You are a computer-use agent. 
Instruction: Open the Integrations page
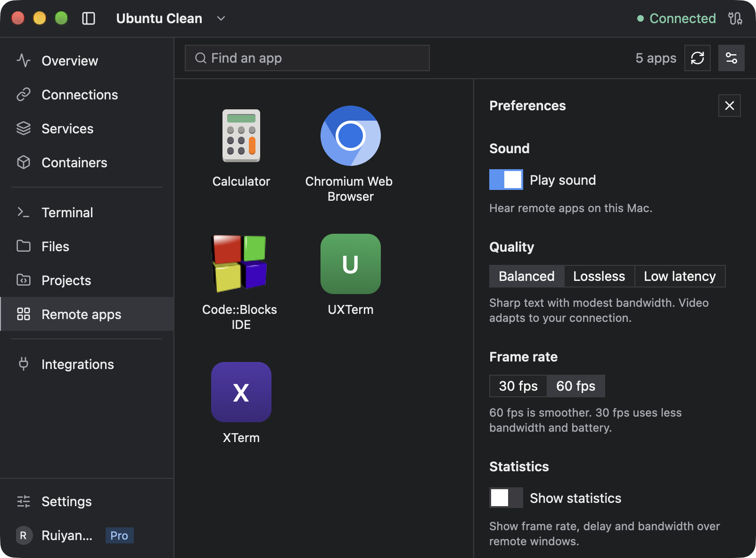pos(87,364)
